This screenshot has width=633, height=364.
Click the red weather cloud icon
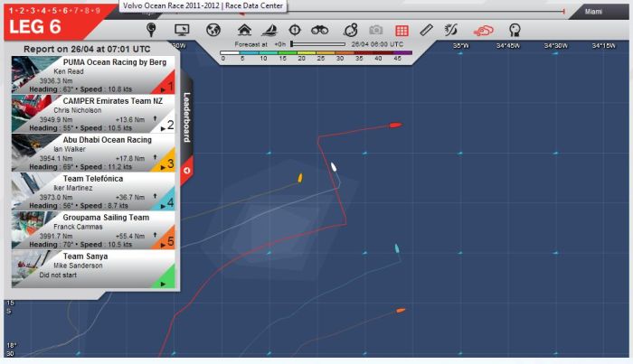(485, 30)
